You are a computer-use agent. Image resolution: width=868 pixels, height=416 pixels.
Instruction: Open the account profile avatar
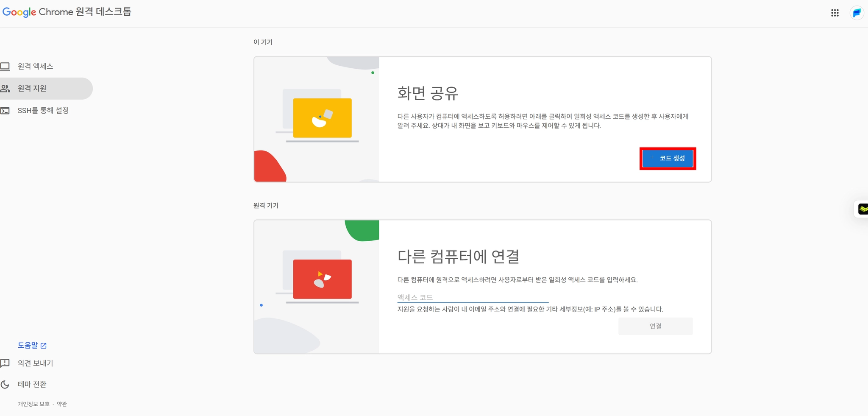(x=857, y=13)
